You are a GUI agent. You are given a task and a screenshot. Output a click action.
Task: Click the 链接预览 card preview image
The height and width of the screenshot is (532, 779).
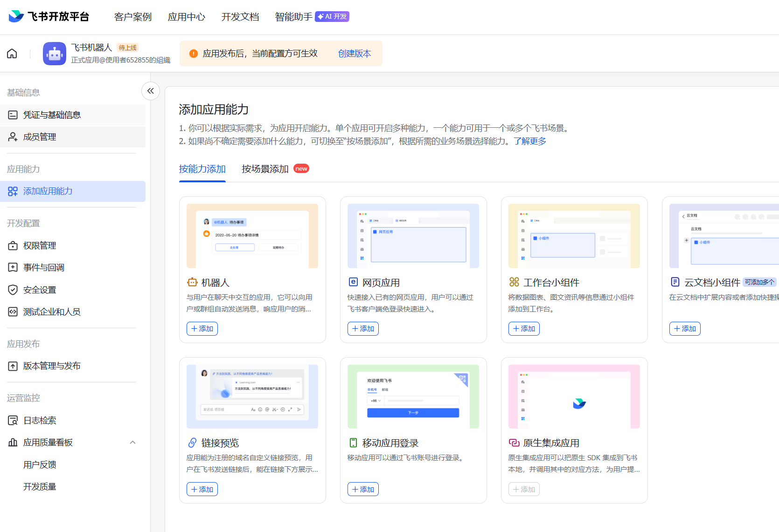coord(252,396)
